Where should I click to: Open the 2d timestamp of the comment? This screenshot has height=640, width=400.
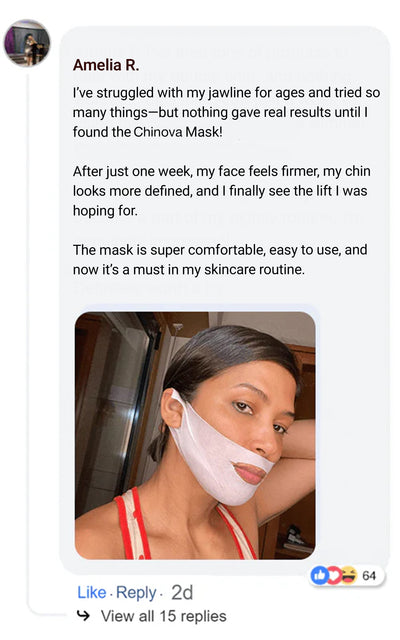point(182,593)
